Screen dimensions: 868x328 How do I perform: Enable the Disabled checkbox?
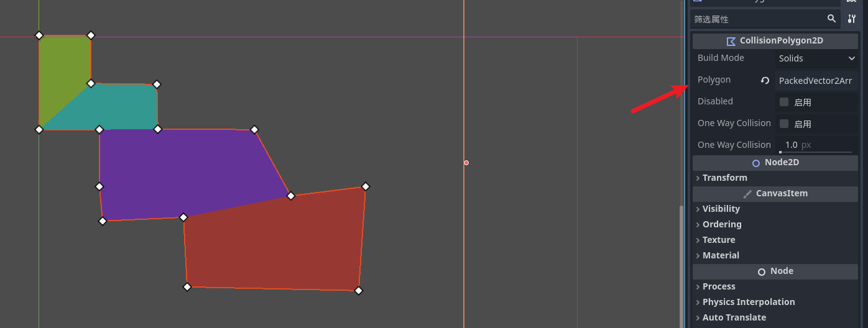pos(784,102)
